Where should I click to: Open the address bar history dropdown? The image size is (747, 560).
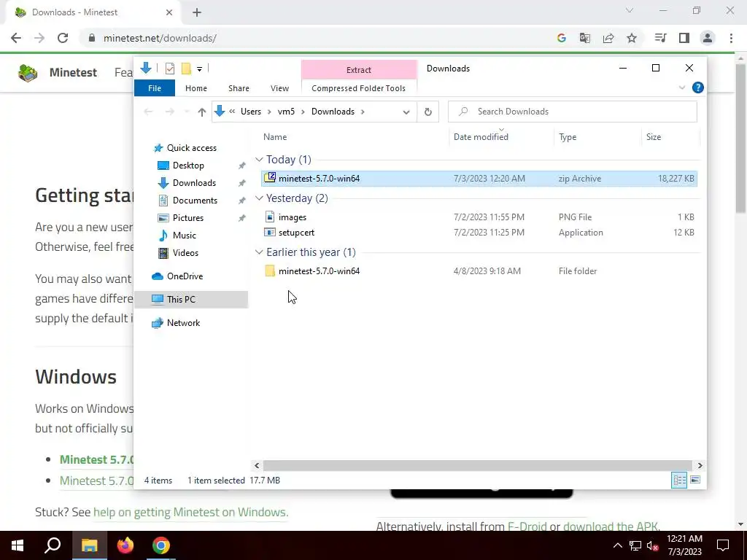tap(406, 112)
